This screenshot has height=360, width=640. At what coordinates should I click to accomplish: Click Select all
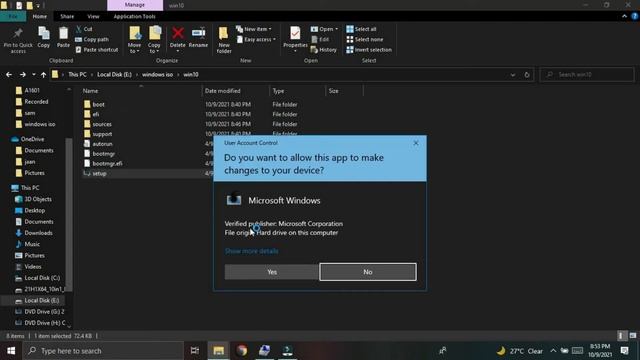[362, 29]
